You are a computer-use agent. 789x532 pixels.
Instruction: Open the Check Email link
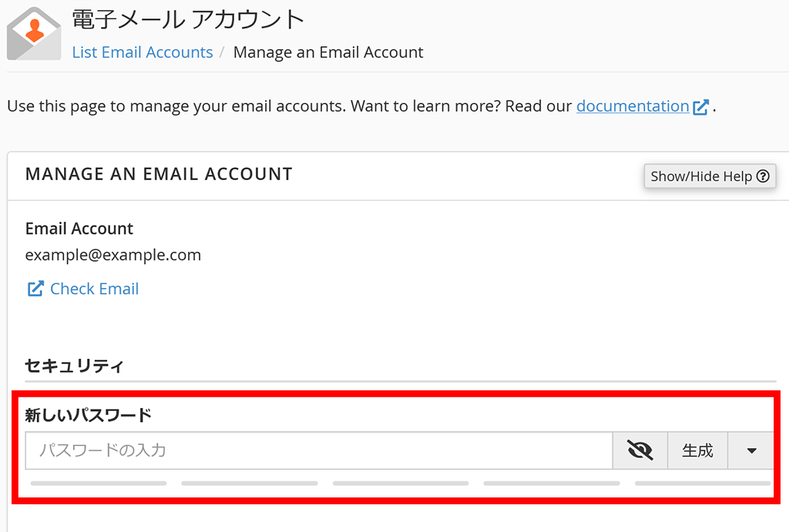tap(94, 289)
